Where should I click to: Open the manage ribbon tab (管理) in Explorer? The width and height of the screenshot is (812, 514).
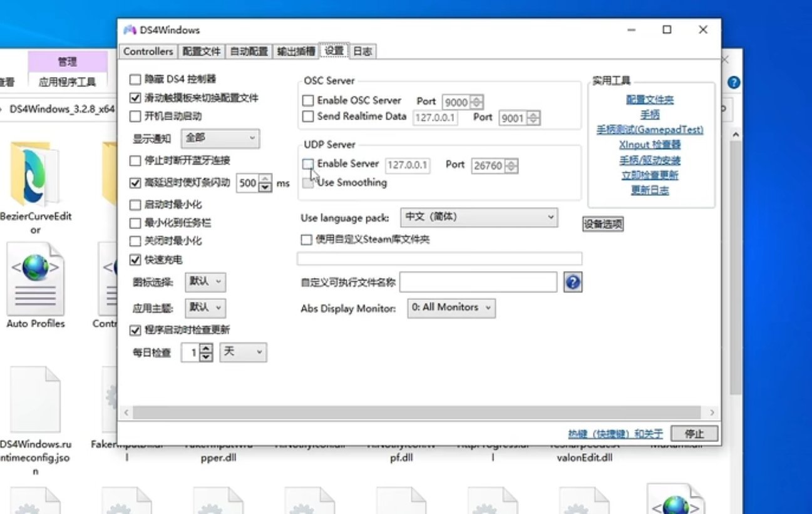coord(67,62)
